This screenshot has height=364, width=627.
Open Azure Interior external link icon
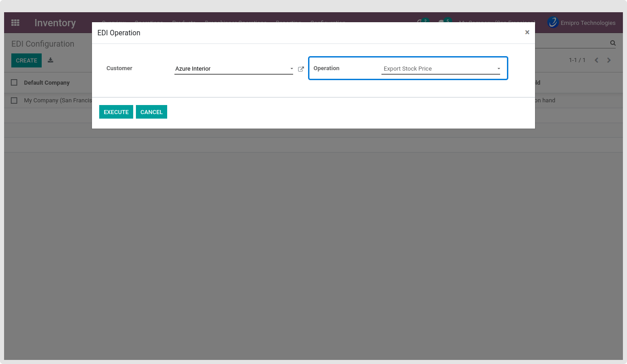coord(301,69)
